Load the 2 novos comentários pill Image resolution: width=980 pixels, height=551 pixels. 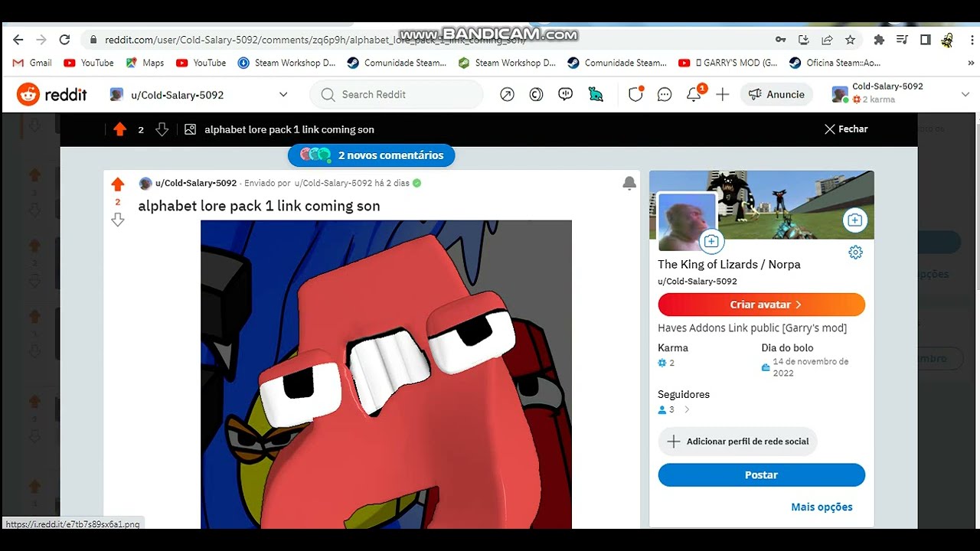point(371,155)
